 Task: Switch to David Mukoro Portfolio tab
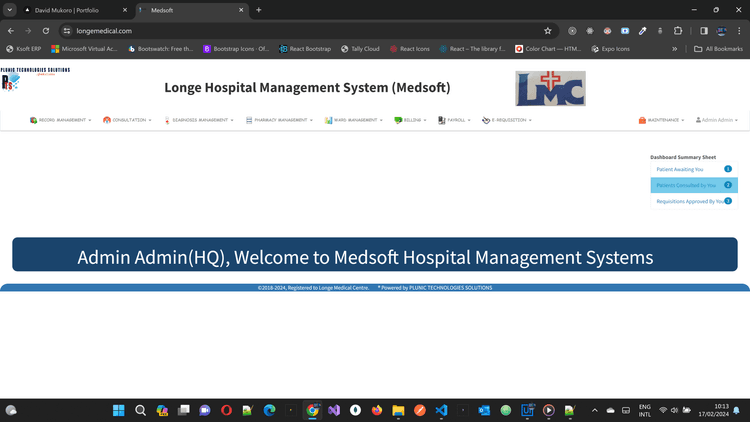click(70, 10)
